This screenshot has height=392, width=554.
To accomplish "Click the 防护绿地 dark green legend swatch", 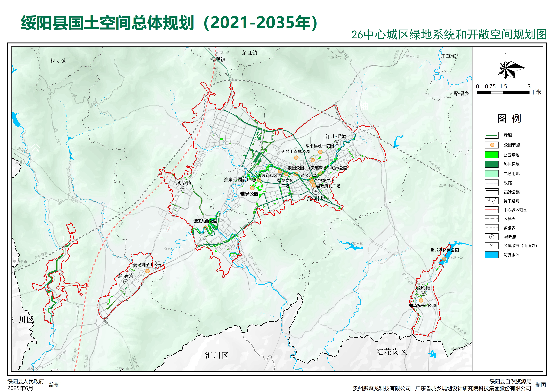I will pyautogui.click(x=491, y=164).
